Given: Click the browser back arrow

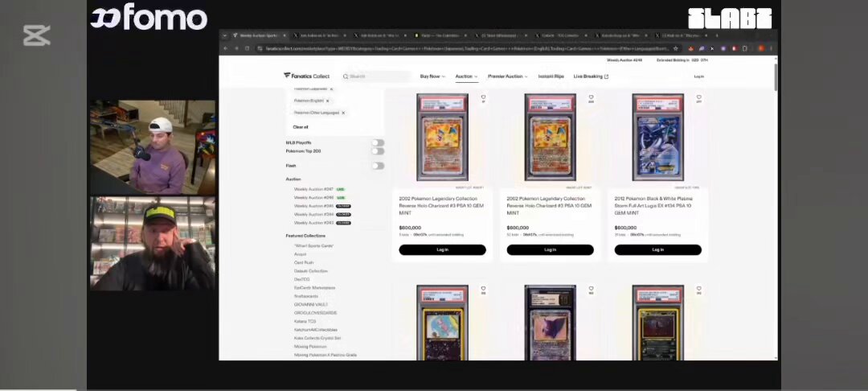Looking at the screenshot, I should point(225,48).
